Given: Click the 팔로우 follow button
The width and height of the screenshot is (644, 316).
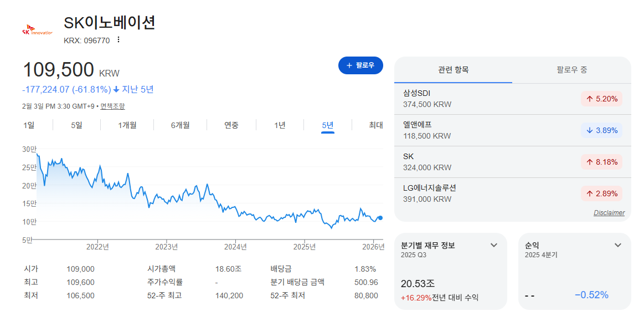Looking at the screenshot, I should (x=360, y=65).
